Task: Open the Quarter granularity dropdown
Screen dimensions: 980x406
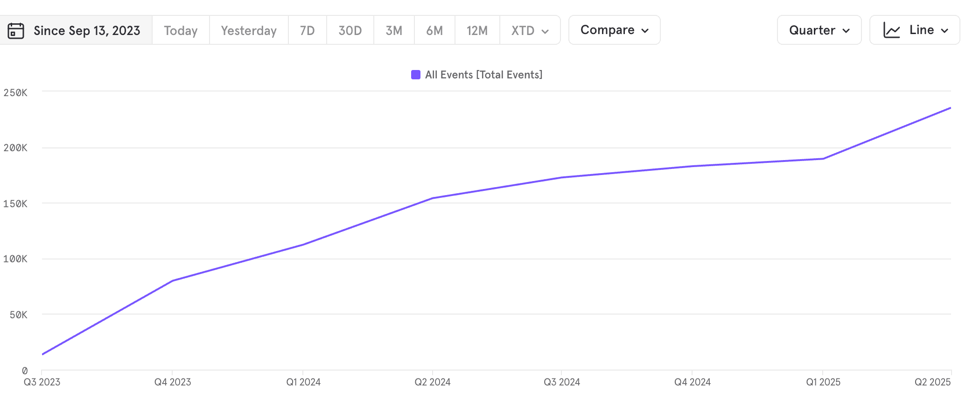Action: [819, 30]
